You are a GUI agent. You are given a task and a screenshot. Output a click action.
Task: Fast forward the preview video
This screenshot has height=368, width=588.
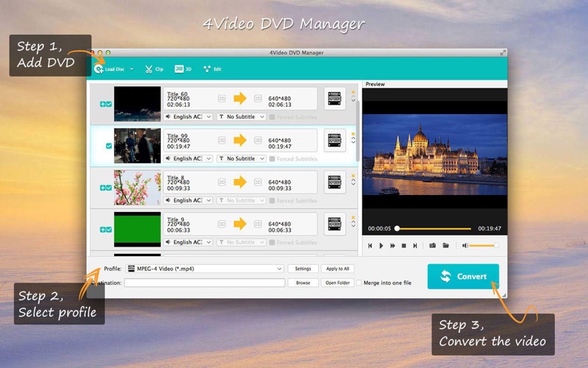pyautogui.click(x=392, y=246)
